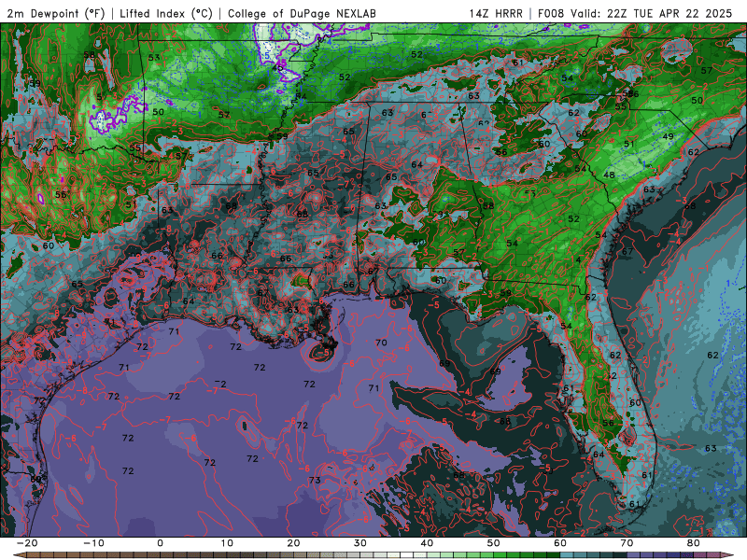Click the 30 tick label on the color bar
The width and height of the screenshot is (747, 560).
(x=360, y=543)
